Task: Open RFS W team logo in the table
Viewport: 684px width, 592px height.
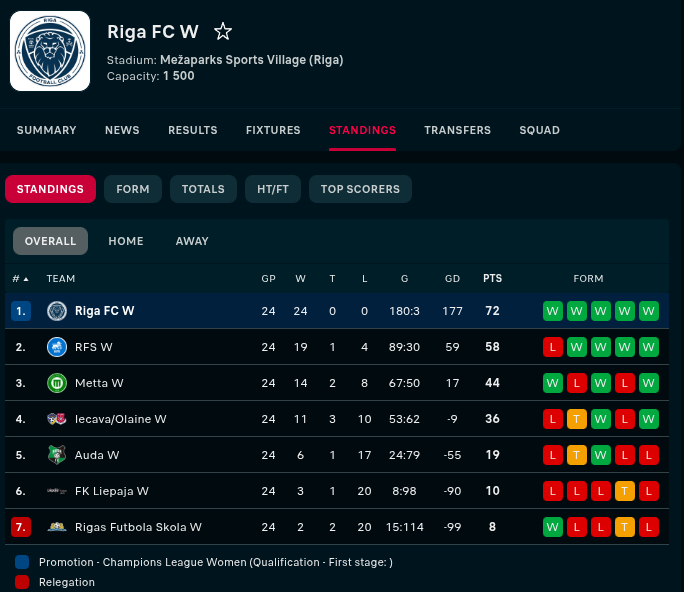Action: point(57,347)
